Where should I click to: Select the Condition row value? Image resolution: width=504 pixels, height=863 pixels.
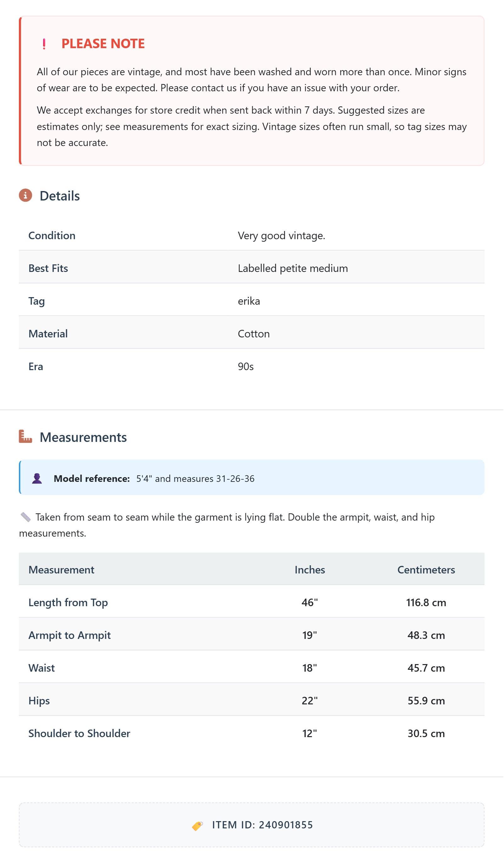[282, 236]
